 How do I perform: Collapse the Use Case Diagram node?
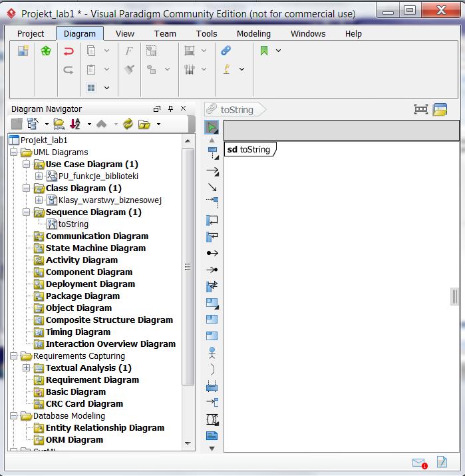27,164
